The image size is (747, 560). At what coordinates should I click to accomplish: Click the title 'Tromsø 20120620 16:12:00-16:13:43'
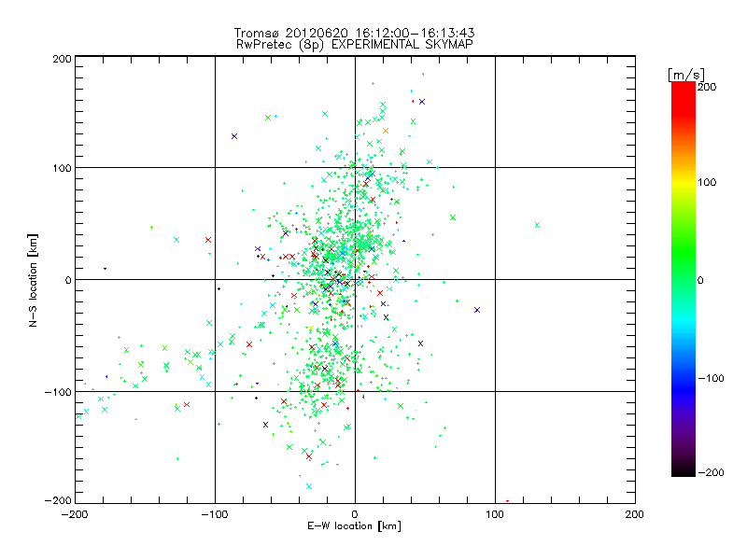point(354,33)
